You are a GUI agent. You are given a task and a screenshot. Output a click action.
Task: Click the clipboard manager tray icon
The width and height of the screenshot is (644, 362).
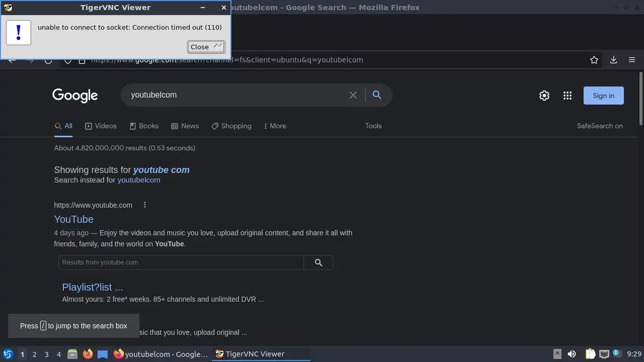coord(590,354)
